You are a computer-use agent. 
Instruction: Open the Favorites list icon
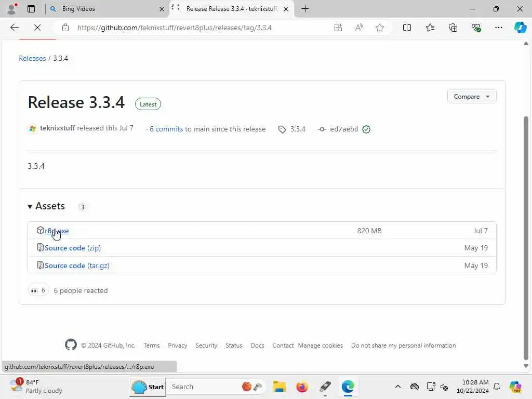tap(430, 28)
